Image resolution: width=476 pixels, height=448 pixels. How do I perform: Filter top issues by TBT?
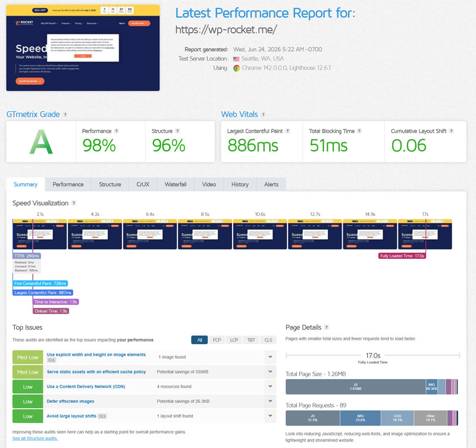pos(251,340)
